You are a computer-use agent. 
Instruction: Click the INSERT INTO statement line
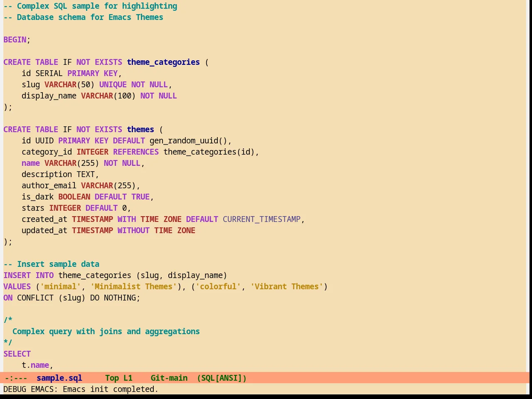tap(115, 275)
